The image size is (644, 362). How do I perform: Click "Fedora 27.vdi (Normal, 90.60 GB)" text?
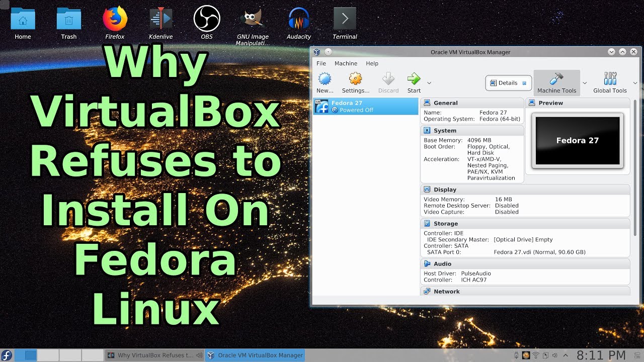(x=539, y=252)
